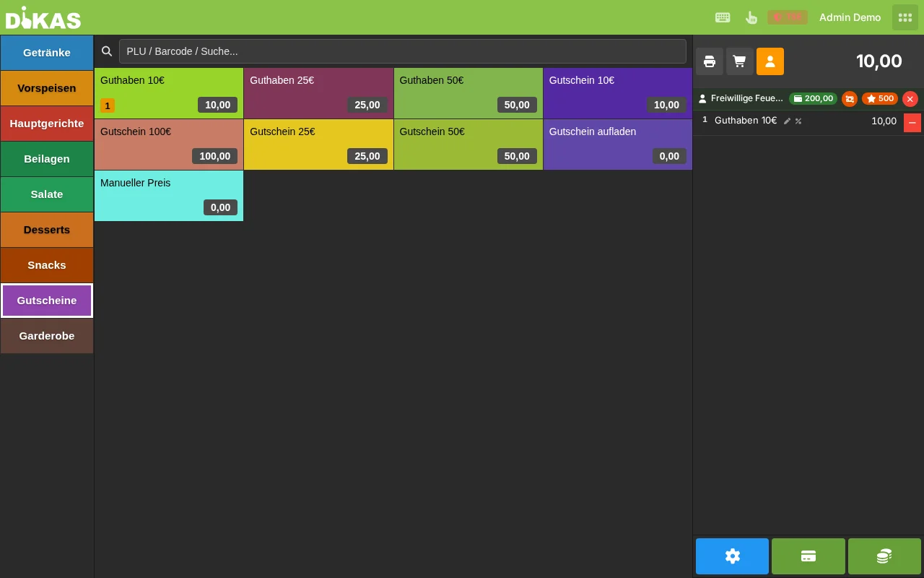Open the apps grid menu
Image resolution: width=924 pixels, height=578 pixels.
[905, 17]
